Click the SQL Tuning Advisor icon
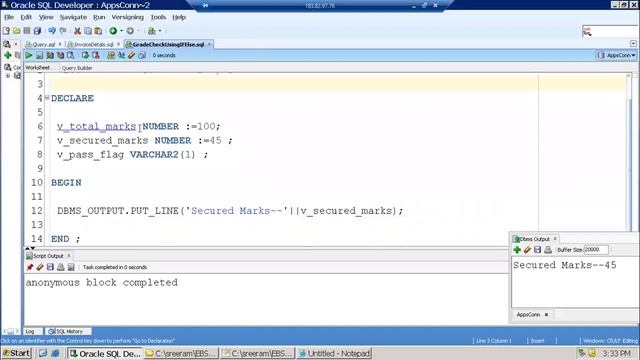The height and width of the screenshot is (360, 640). 71,55
